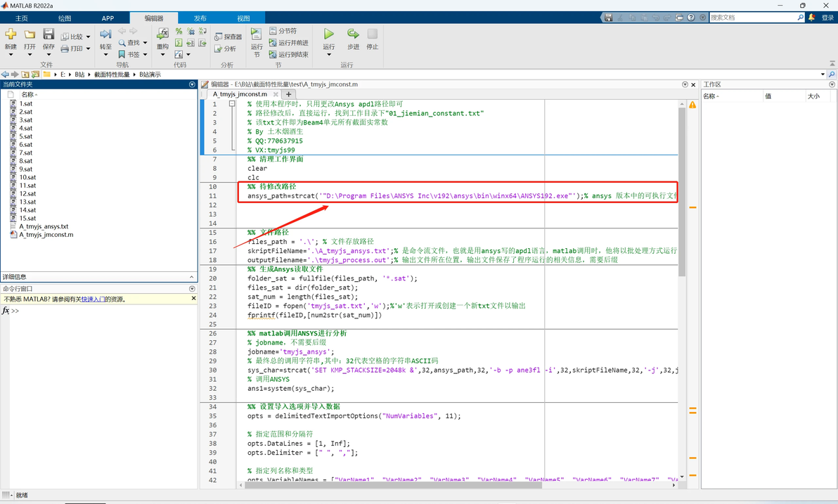This screenshot has height=504, width=838.
Task: Click the green Run (运行) button
Action: click(328, 34)
